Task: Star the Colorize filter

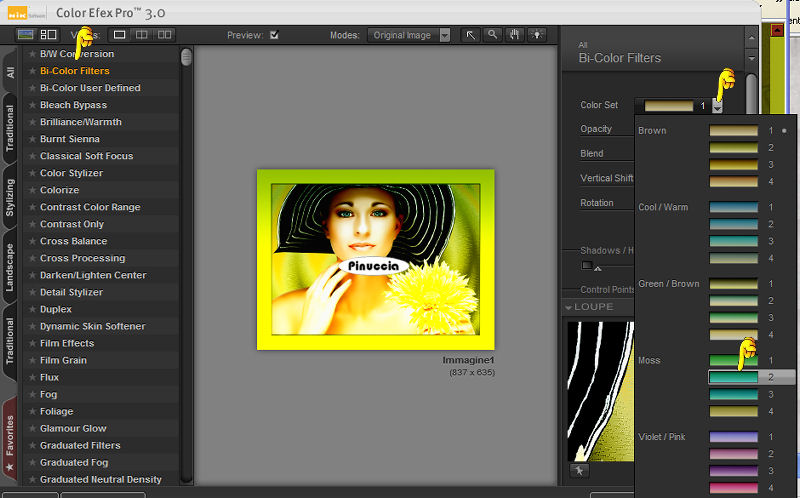Action: [32, 190]
